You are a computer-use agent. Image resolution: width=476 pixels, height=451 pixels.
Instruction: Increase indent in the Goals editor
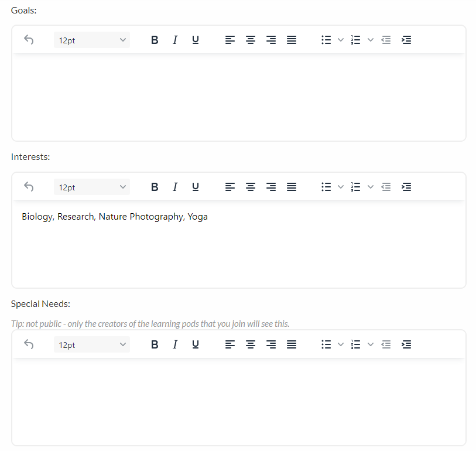(x=406, y=40)
